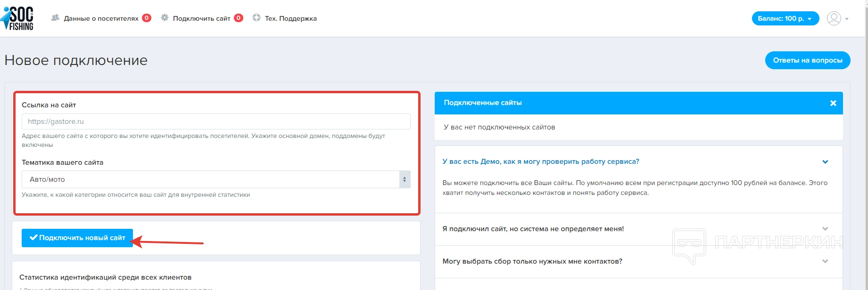This screenshot has width=868, height=290.
Task: Open the Тематика вашего сайта dropdown
Action: (215, 179)
